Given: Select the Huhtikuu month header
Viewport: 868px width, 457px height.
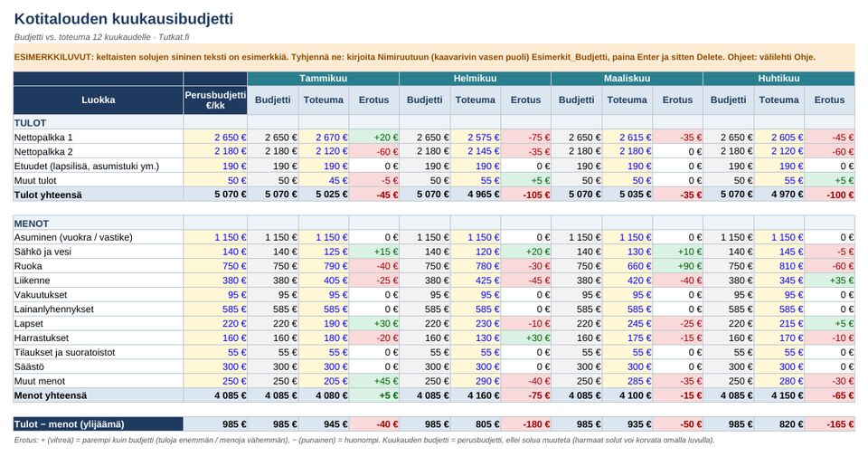Looking at the screenshot, I should coord(778,78).
